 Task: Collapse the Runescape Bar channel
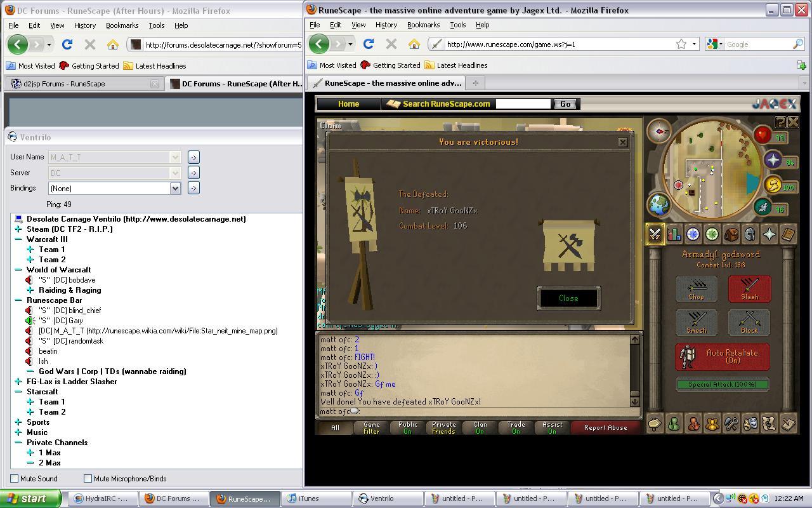(x=18, y=300)
